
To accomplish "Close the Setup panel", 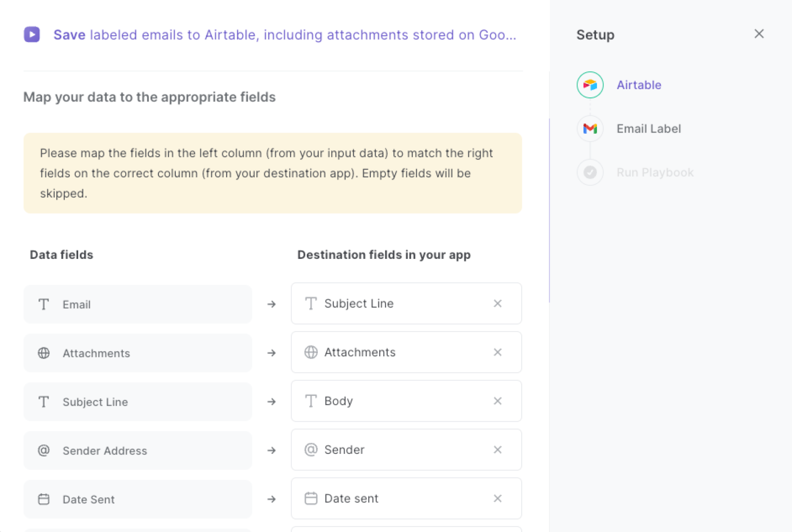I will [x=759, y=34].
